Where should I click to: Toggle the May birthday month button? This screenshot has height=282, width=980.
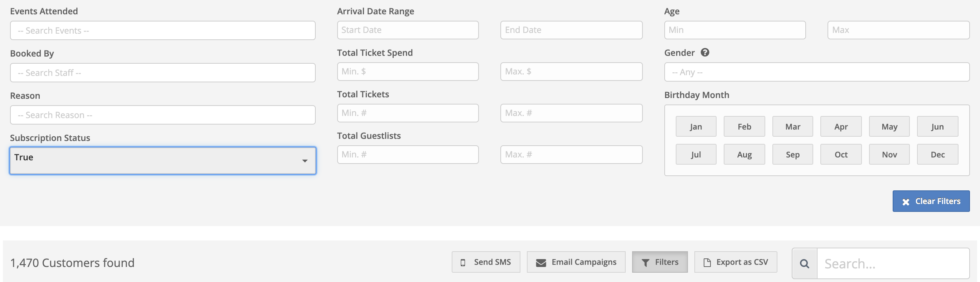point(889,126)
